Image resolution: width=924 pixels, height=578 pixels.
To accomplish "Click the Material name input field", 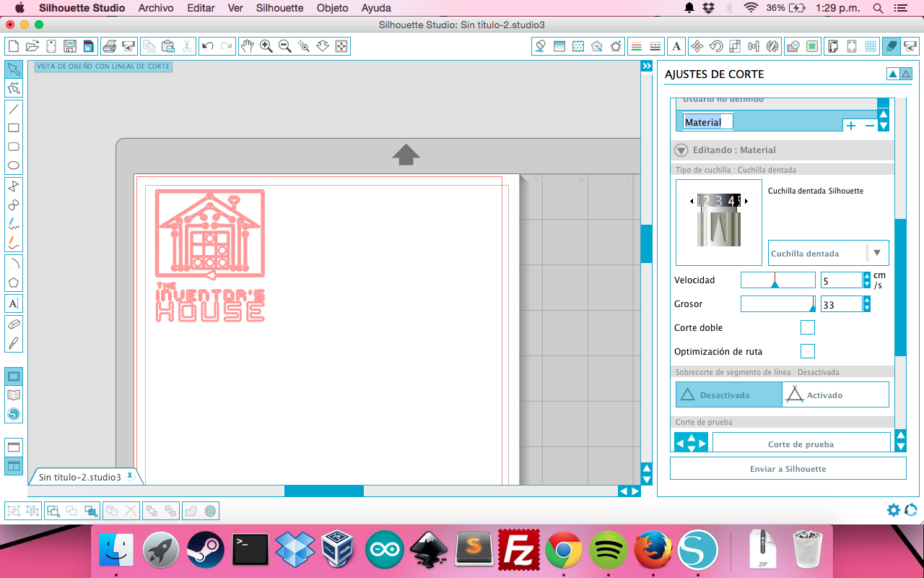I will point(708,122).
